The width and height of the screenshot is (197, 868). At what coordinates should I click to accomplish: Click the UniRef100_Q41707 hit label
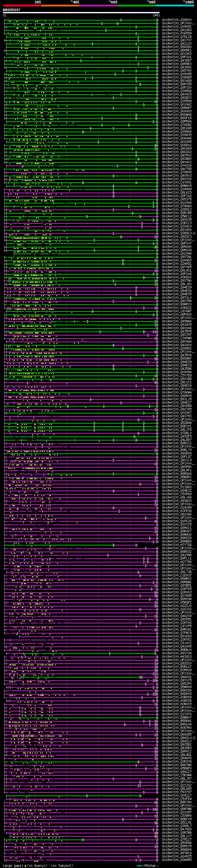(x=177, y=40)
